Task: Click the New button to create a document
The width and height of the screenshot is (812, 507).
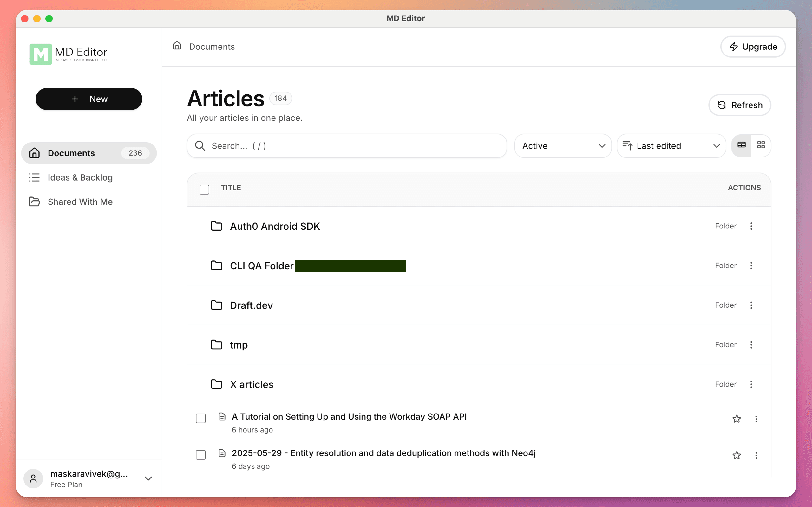Action: [x=88, y=99]
